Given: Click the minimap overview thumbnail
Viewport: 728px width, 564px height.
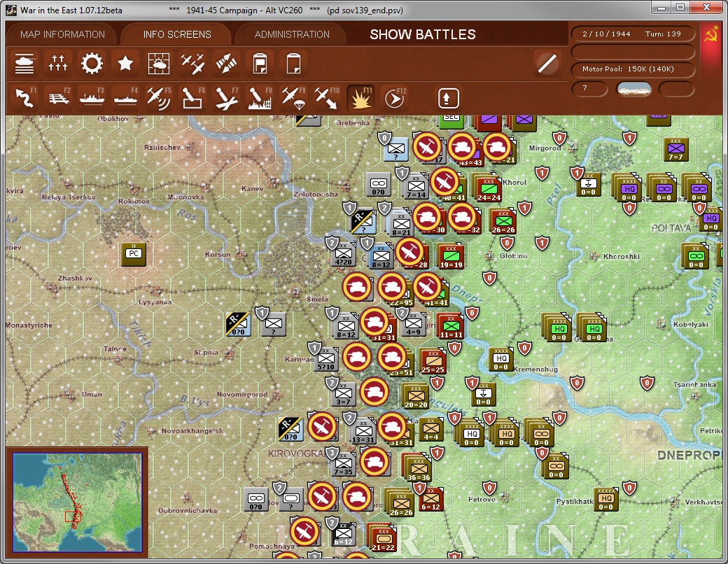Looking at the screenshot, I should coord(77,502).
